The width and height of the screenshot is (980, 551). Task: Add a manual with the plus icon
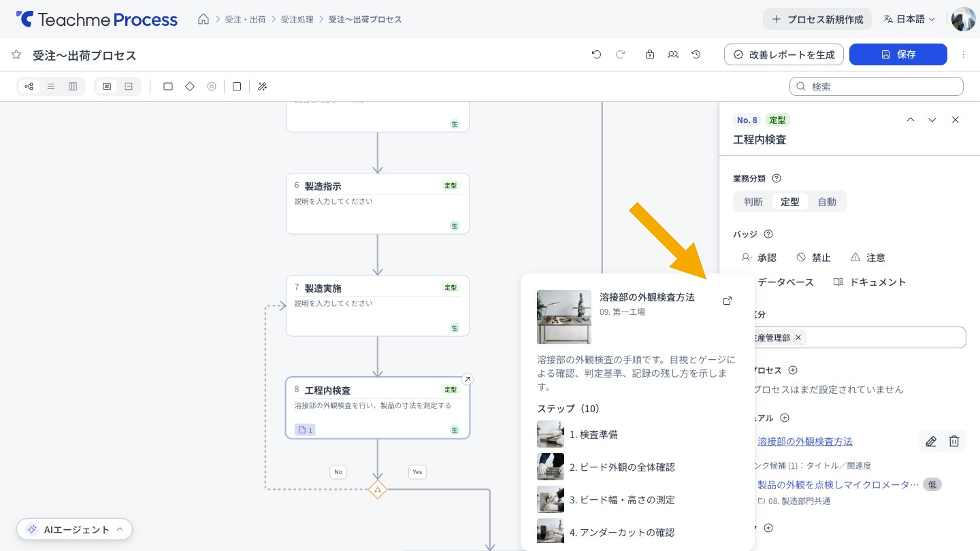coord(785,418)
